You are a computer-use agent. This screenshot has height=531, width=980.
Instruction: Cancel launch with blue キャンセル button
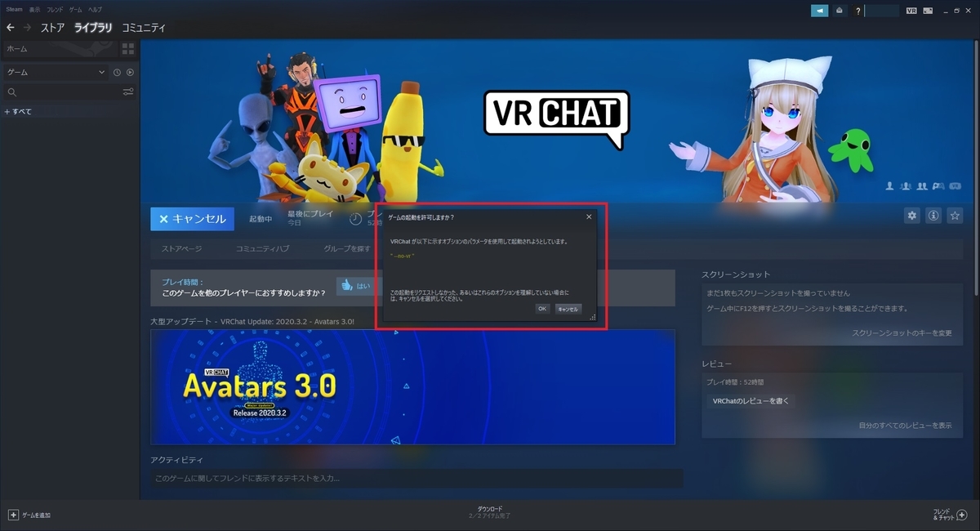[193, 219]
